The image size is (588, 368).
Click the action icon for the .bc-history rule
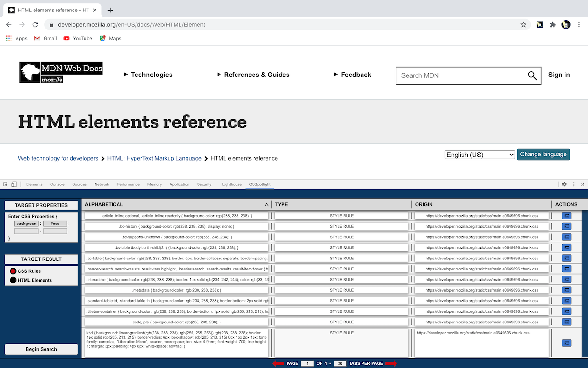click(566, 226)
